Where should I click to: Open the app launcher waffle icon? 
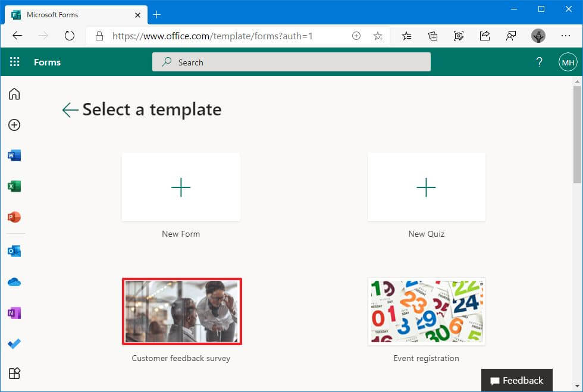click(x=15, y=62)
